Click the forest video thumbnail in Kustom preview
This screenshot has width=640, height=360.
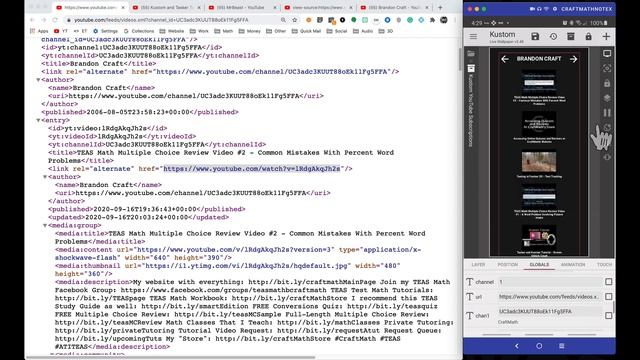point(539,162)
